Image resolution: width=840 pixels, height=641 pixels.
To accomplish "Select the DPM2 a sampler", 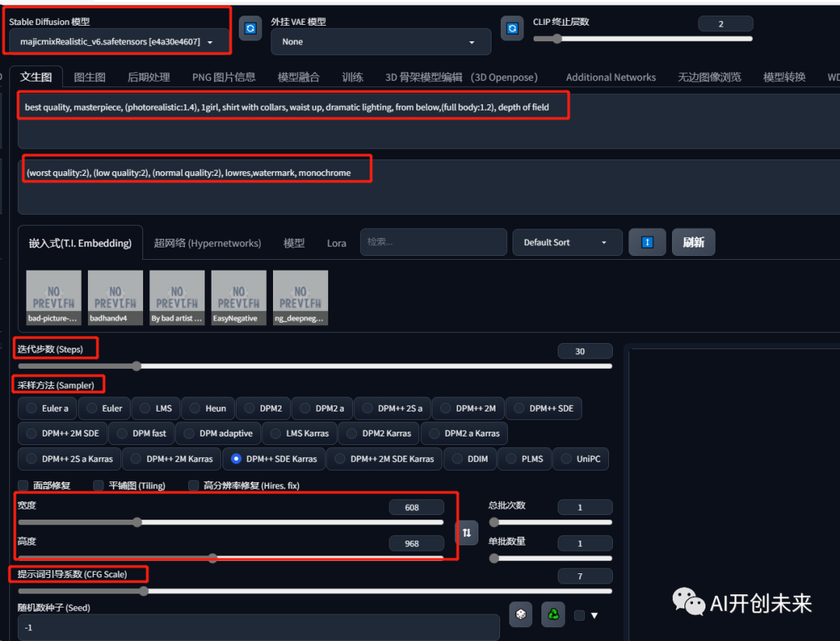I will pos(322,408).
